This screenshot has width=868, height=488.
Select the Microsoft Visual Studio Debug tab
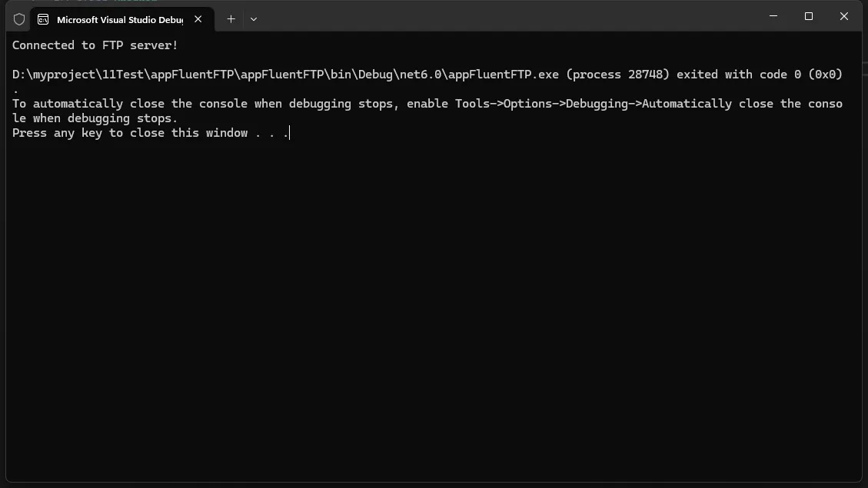click(119, 19)
